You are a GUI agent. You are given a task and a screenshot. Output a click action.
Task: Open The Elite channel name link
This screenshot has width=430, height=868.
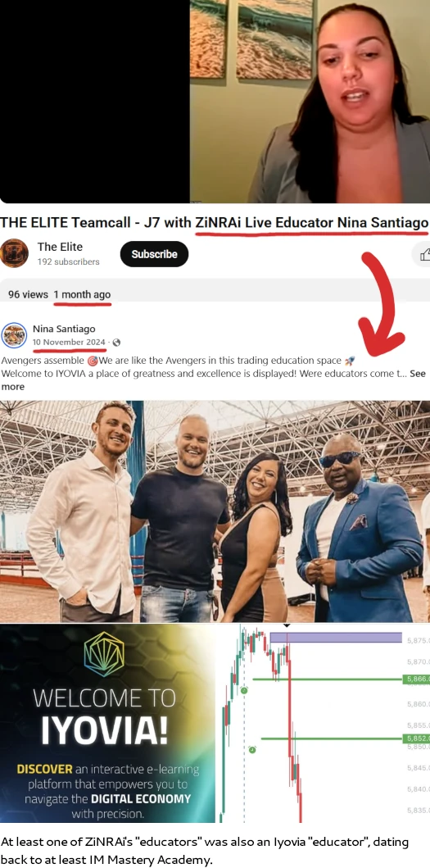pos(60,247)
